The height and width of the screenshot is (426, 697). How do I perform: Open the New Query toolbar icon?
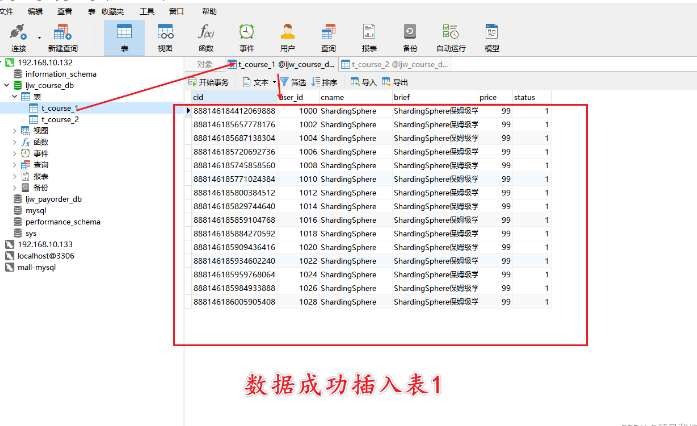click(63, 38)
